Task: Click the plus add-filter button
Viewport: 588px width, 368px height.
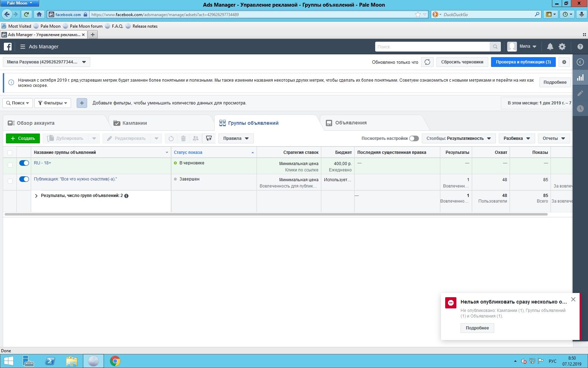Action: pos(82,103)
